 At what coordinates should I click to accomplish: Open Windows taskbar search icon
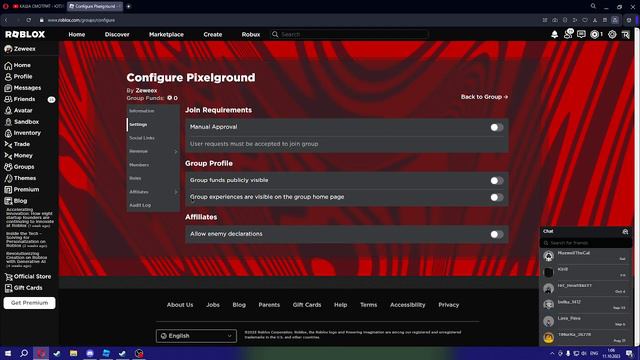tap(24, 353)
